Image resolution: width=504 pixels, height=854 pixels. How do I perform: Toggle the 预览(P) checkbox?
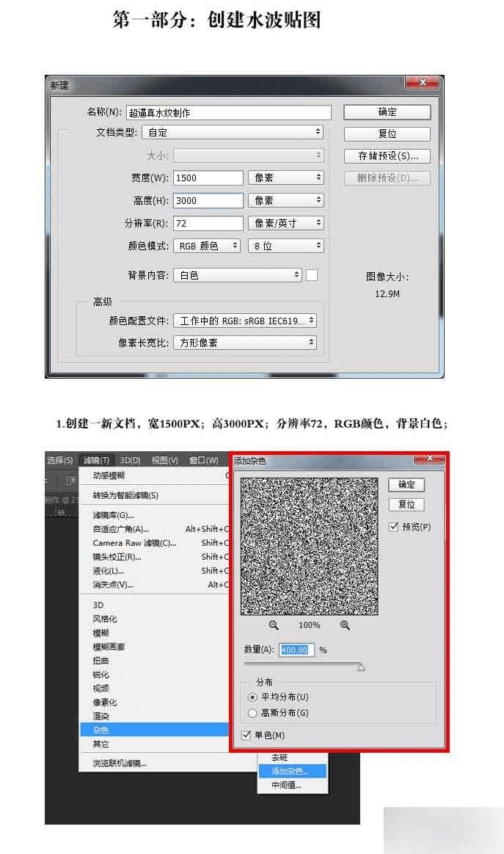[393, 527]
